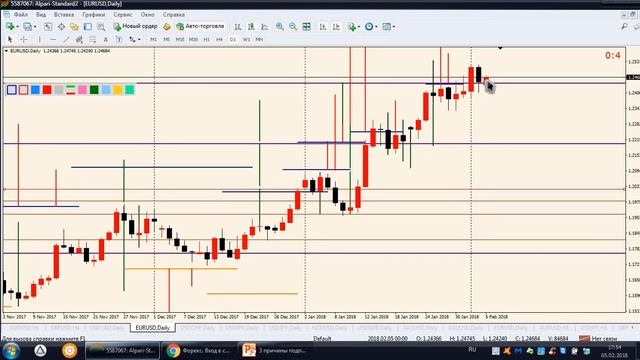The height and width of the screenshot is (360, 640).
Task: Click the Нет связи connection status
Action: 598,338
